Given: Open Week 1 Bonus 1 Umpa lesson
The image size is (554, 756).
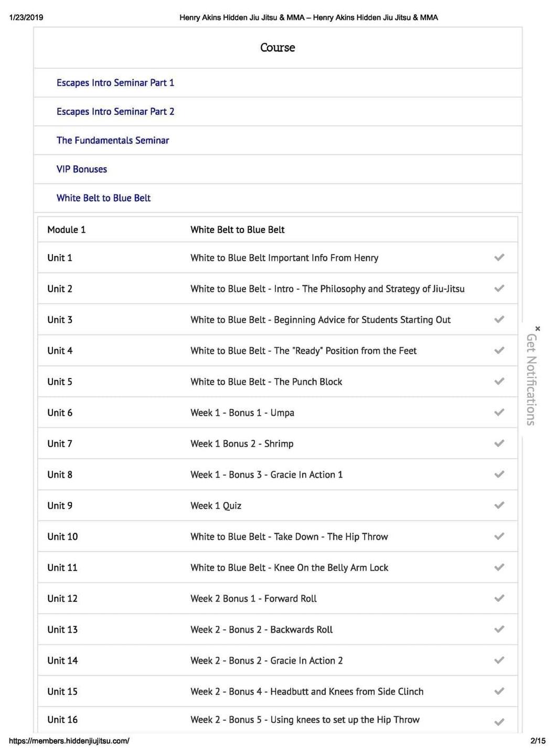Looking at the screenshot, I should [242, 413].
